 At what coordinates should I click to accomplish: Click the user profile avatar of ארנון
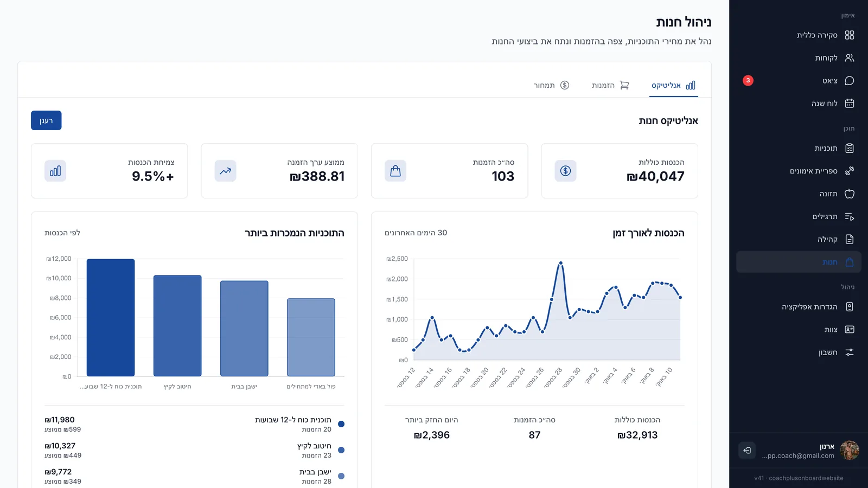point(850,450)
